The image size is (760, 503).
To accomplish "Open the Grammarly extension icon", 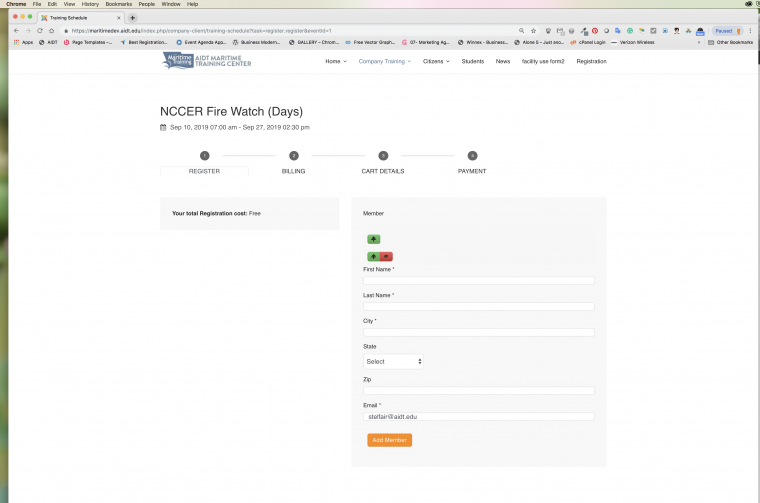I will click(x=630, y=31).
